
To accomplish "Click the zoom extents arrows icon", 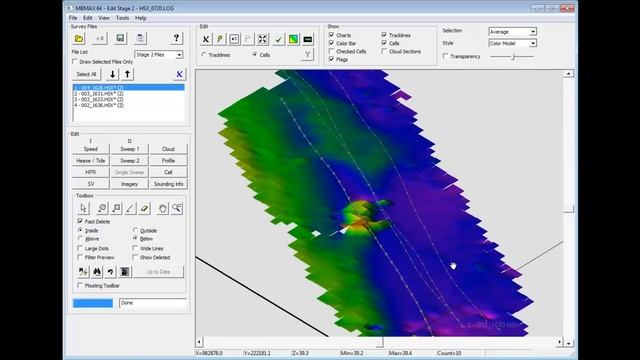I will 262,39.
